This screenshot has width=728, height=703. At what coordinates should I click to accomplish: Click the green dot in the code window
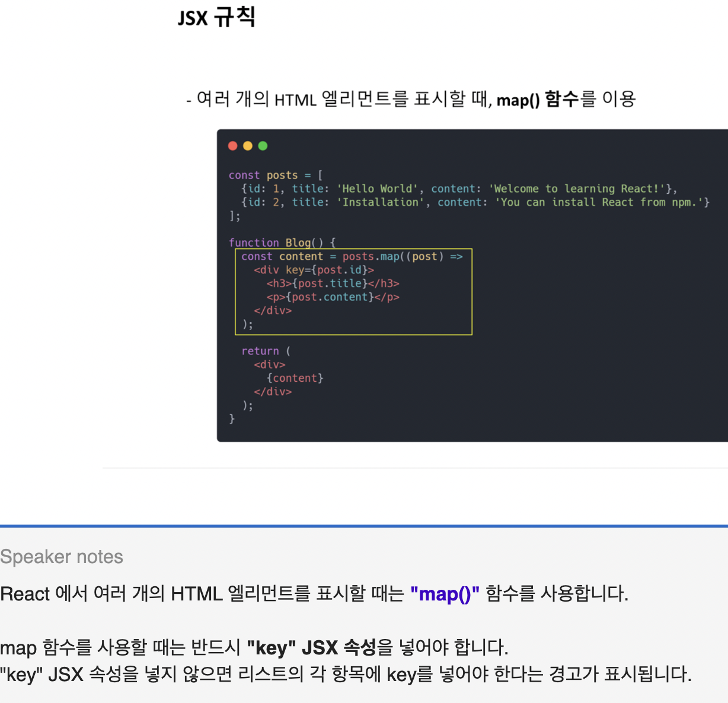[x=263, y=146]
